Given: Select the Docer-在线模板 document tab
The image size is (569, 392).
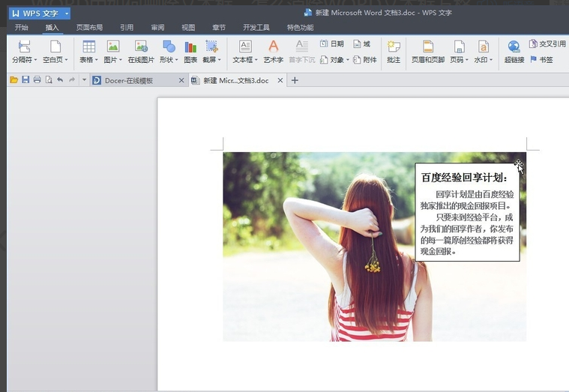Looking at the screenshot, I should (x=129, y=80).
